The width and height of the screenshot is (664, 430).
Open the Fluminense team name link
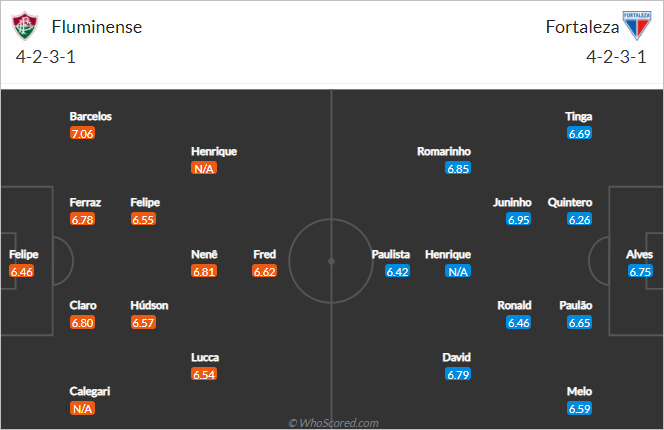pos(97,27)
